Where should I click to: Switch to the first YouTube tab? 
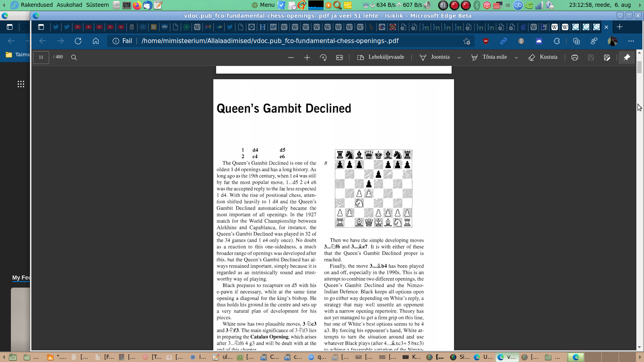click(x=78, y=27)
